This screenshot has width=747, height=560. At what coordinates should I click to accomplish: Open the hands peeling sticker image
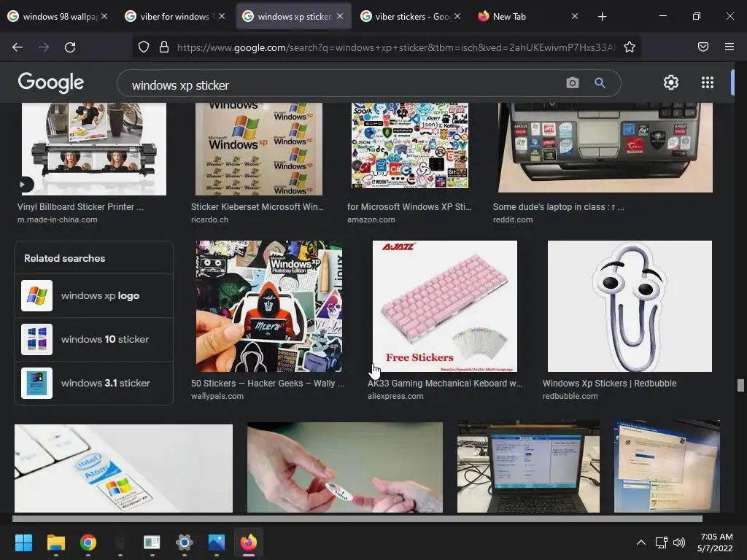(x=345, y=467)
